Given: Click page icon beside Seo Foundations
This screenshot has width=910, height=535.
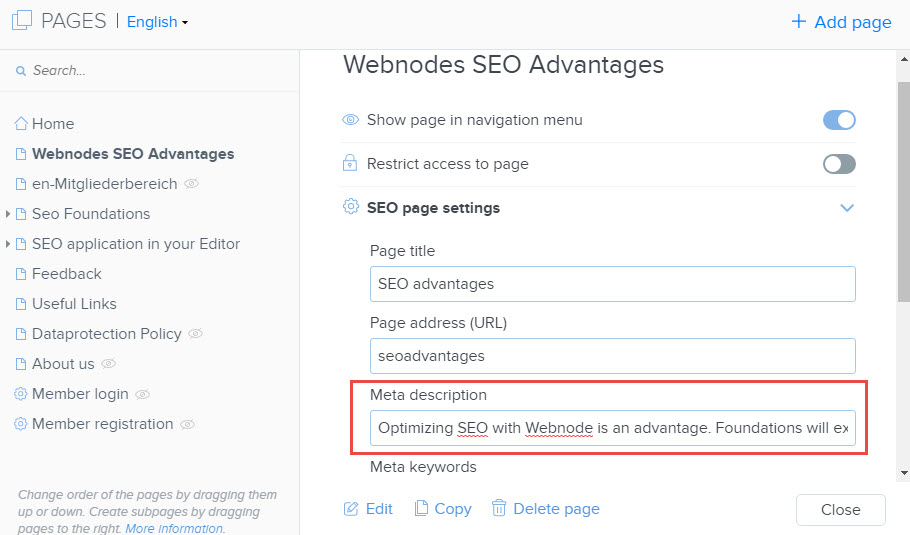Looking at the screenshot, I should pos(21,214).
